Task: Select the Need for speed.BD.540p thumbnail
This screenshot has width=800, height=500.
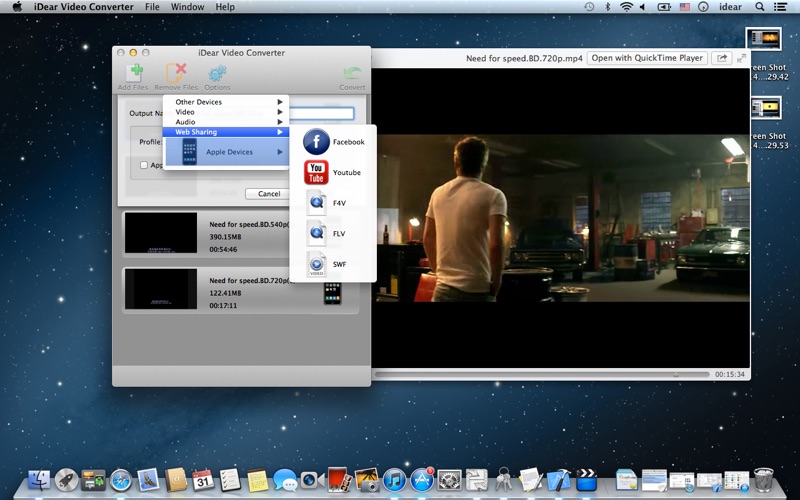Action: (x=161, y=233)
